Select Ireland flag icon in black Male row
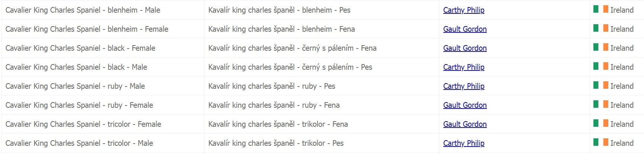The image size is (644, 154). pos(600,66)
